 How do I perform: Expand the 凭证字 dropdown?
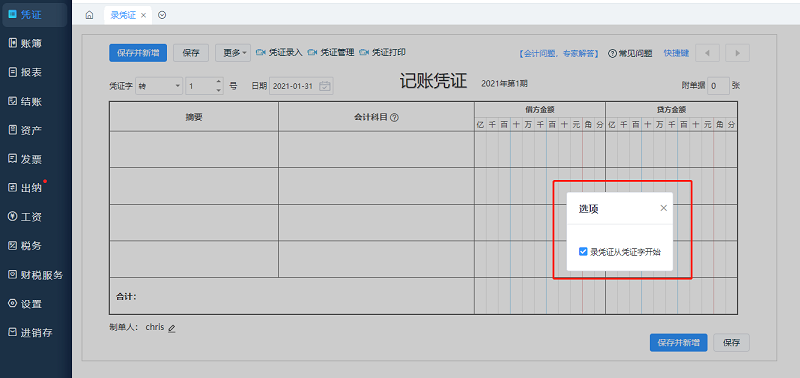pyautogui.click(x=178, y=86)
